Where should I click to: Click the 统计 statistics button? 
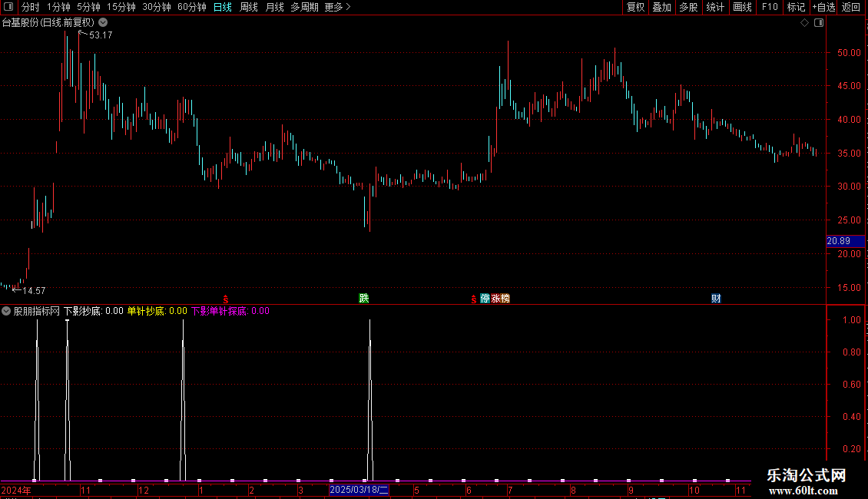coord(715,7)
